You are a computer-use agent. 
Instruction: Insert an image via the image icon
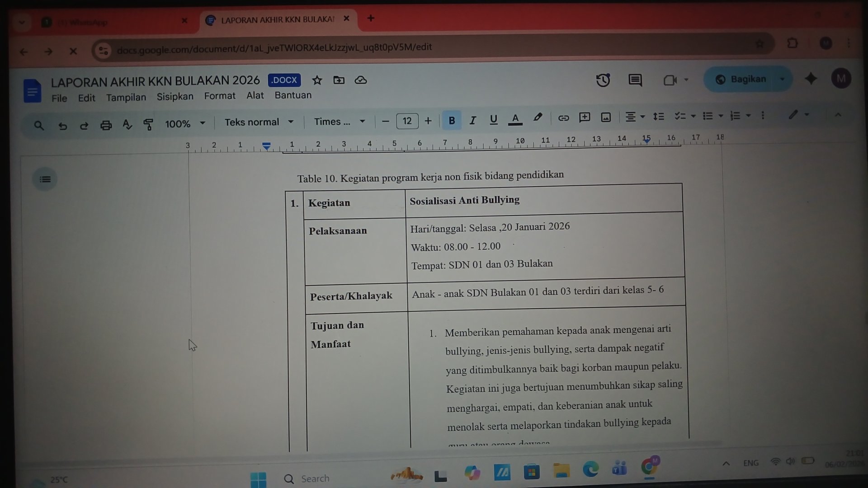605,117
